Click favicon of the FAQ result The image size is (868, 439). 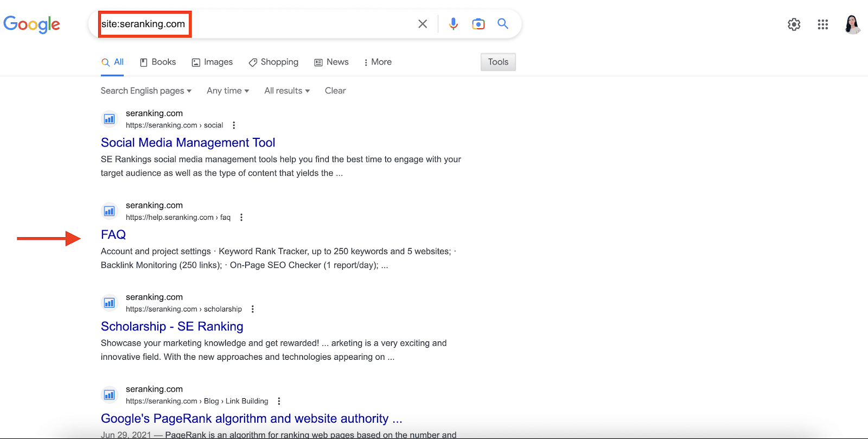click(x=110, y=211)
